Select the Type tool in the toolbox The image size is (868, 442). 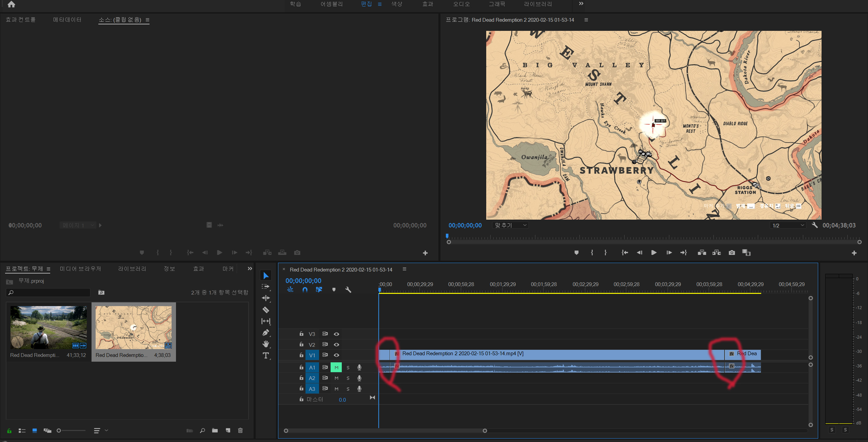[x=266, y=356]
